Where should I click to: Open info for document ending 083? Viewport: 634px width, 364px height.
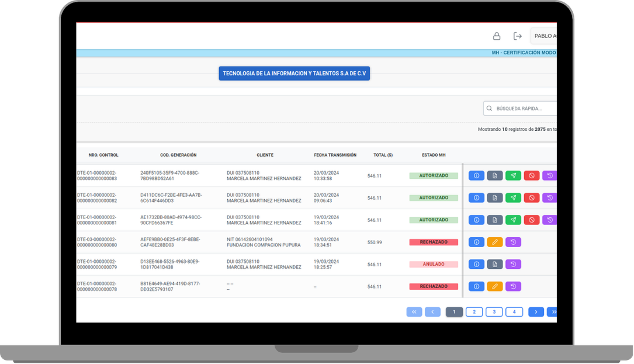click(x=476, y=175)
